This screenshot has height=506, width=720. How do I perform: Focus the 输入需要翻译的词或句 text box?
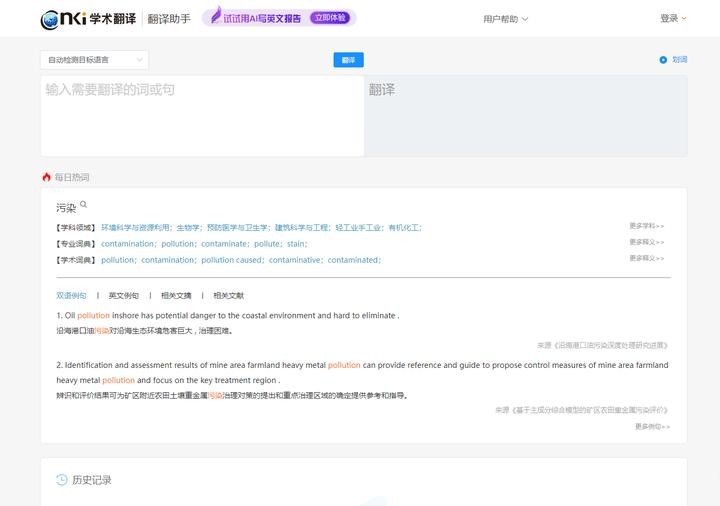point(202,115)
